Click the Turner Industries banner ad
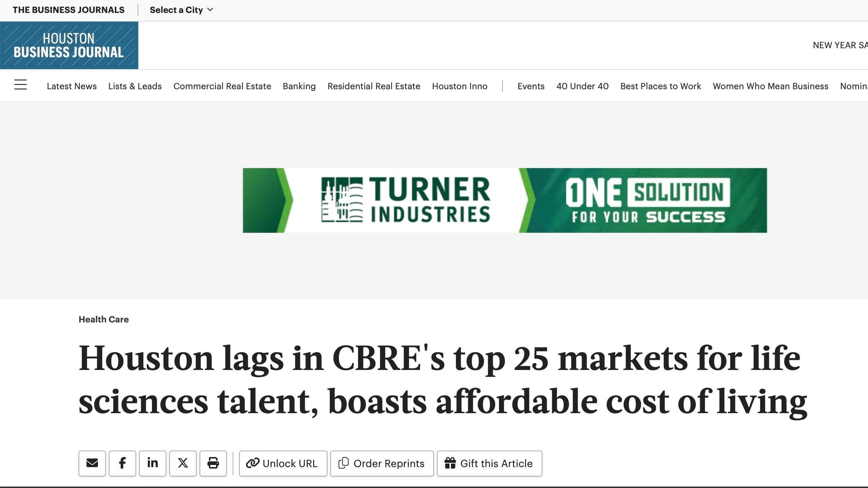The width and height of the screenshot is (868, 488). click(x=505, y=200)
